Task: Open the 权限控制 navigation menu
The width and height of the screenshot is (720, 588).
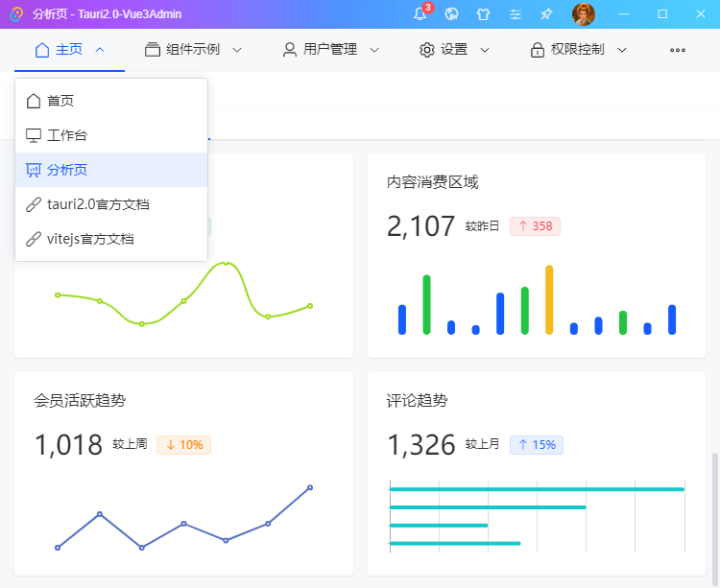Action: tap(578, 50)
